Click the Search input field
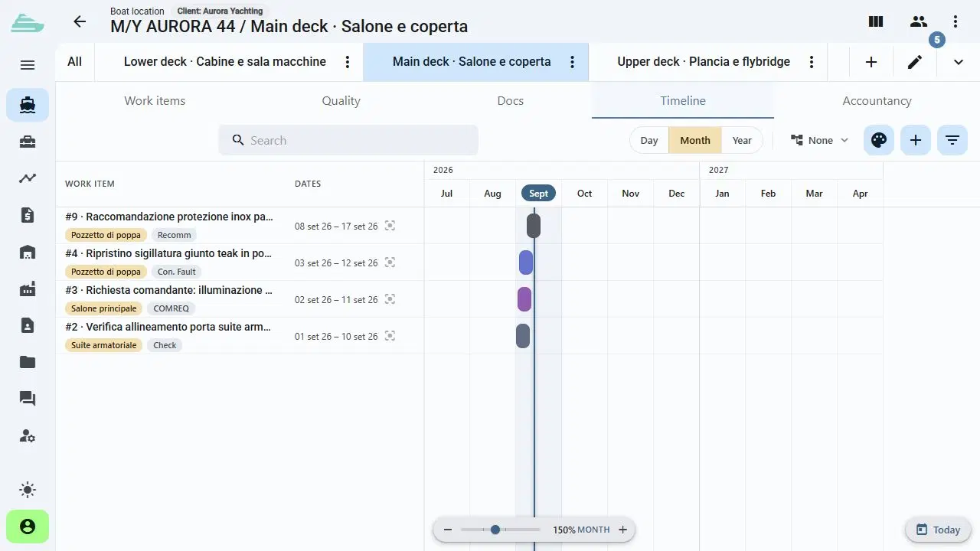980x551 pixels. (x=348, y=140)
